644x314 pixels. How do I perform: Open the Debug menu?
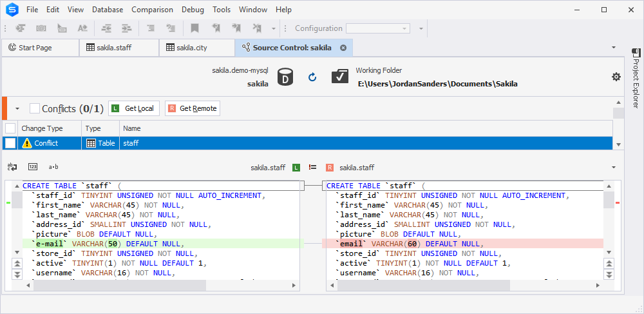click(x=193, y=10)
